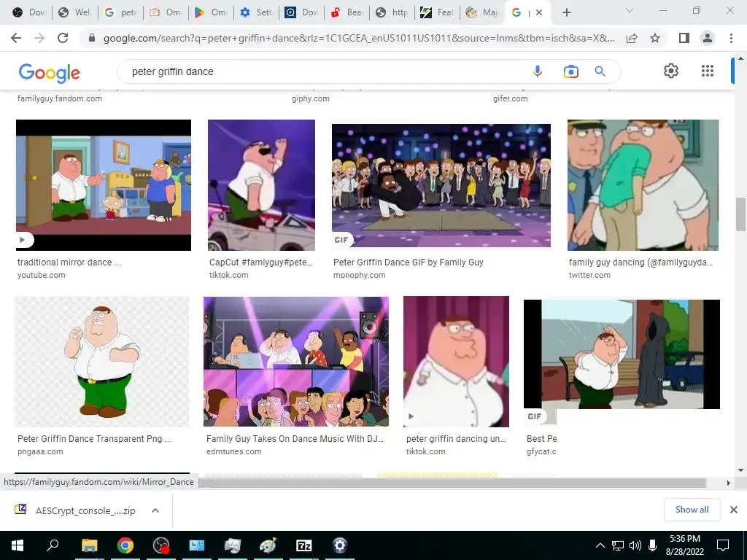This screenshot has height=560, width=747.
Task: Click the pngaaa.com source link
Action: pos(40,451)
